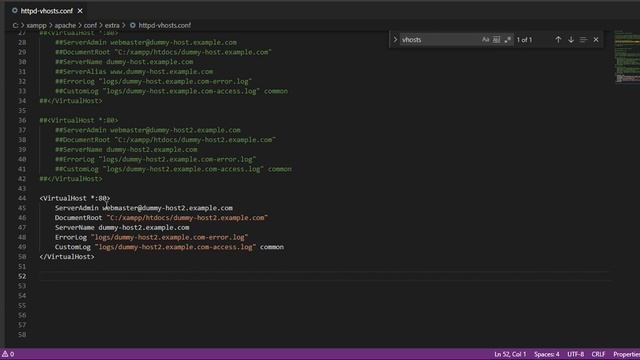The height and width of the screenshot is (360, 640).
Task: Click the line 48 error.log path string
Action: click(169, 238)
